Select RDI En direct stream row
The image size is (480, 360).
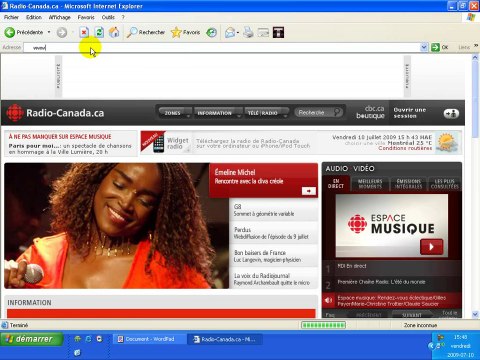tap(392, 268)
